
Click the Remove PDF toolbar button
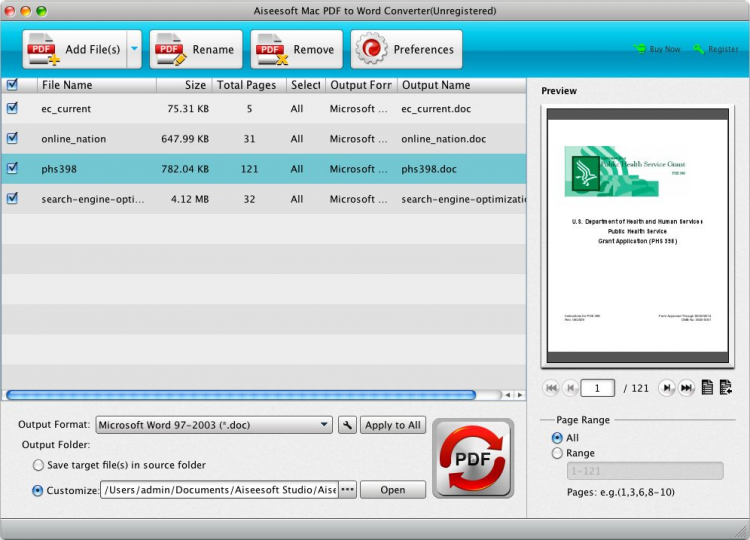(297, 49)
